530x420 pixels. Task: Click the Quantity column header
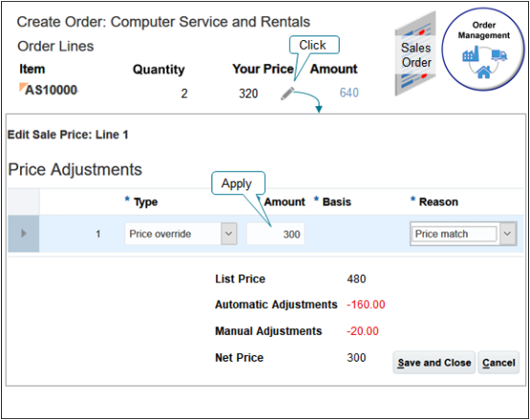[x=159, y=70]
